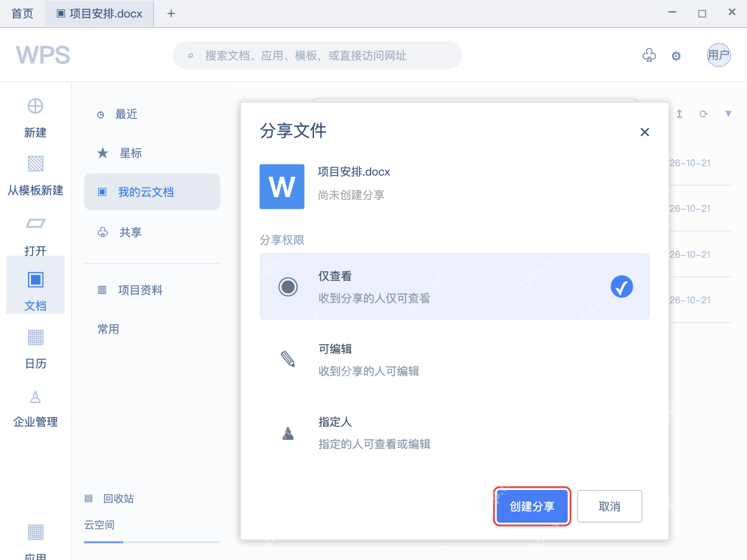Add new tab with plus button
This screenshot has height=560, width=747.
click(171, 13)
